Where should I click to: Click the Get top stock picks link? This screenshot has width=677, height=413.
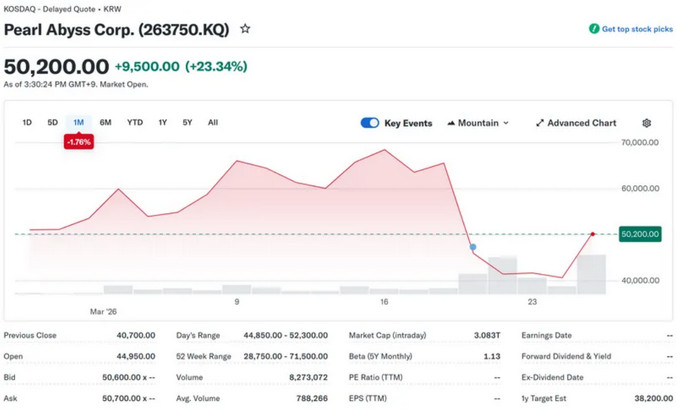637,29
